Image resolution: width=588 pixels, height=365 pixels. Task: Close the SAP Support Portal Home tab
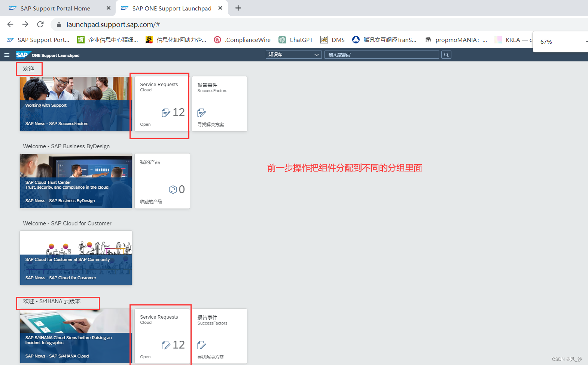(109, 8)
